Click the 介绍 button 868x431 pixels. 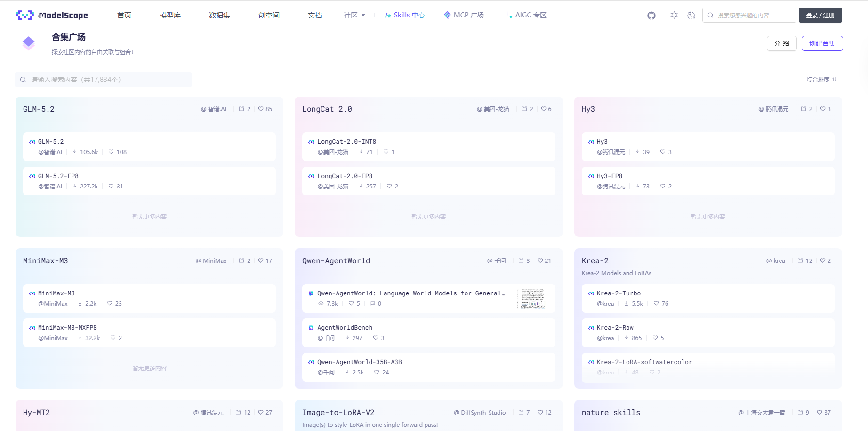pos(781,43)
